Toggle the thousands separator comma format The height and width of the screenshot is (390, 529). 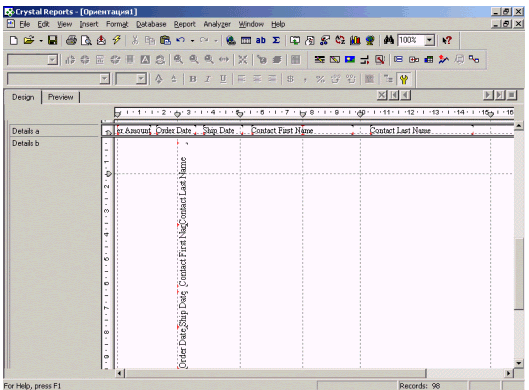tap(305, 79)
